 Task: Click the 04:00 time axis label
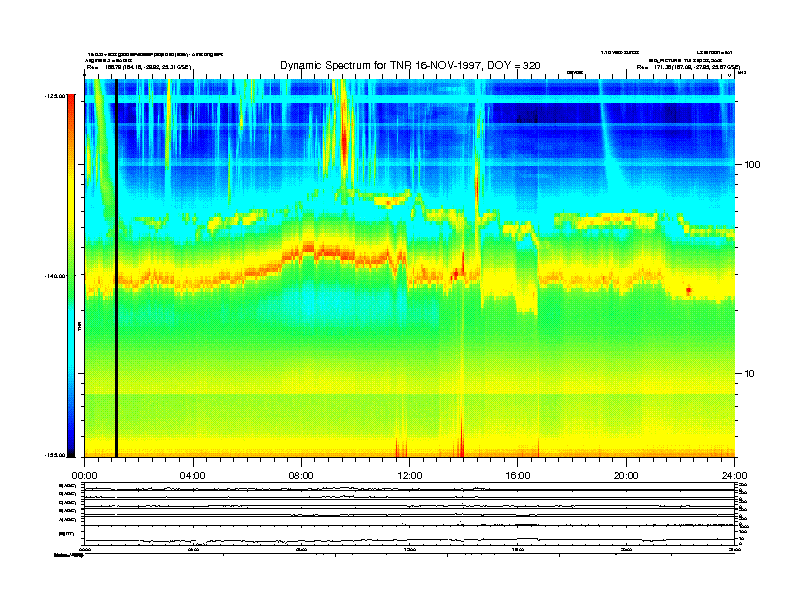pyautogui.click(x=193, y=476)
